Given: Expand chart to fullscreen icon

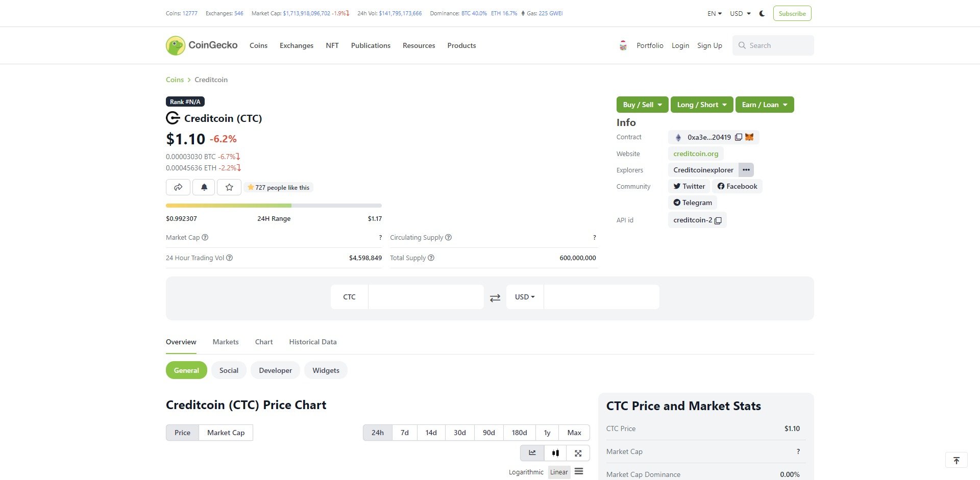Looking at the screenshot, I should click(578, 453).
